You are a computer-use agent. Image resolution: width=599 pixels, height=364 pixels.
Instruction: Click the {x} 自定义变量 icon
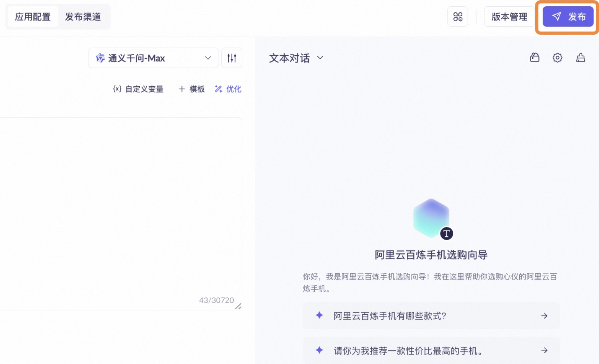coord(117,89)
